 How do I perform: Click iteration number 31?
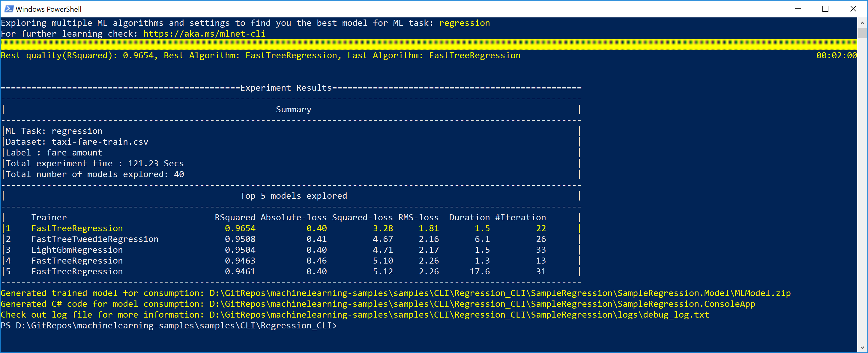[x=541, y=271]
